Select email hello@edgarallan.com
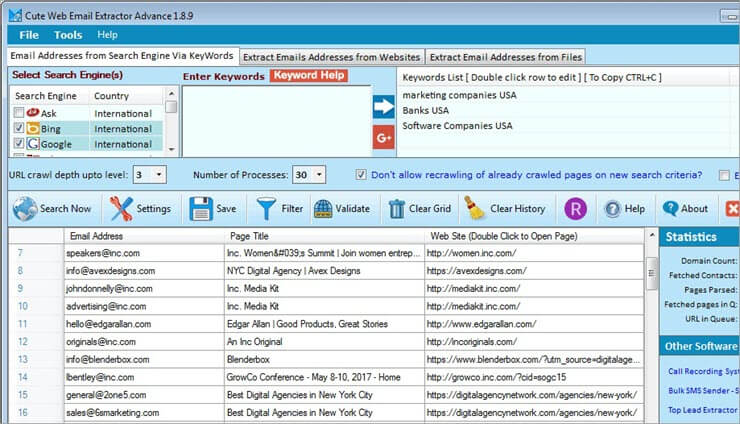Viewport: 740px width, 424px height. (x=109, y=324)
